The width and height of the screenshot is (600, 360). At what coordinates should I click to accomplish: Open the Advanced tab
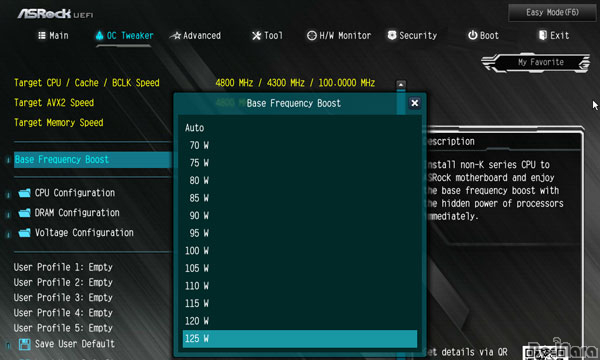click(x=196, y=36)
